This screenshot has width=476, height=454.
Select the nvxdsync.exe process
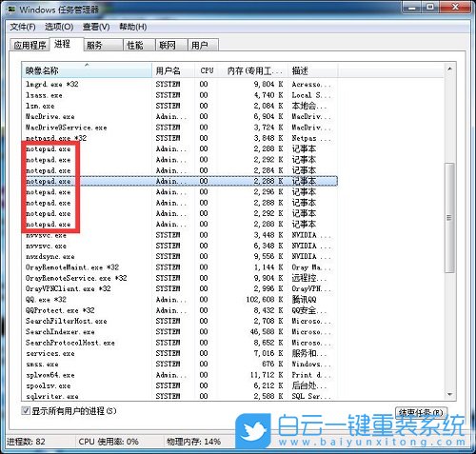[x=180, y=256]
